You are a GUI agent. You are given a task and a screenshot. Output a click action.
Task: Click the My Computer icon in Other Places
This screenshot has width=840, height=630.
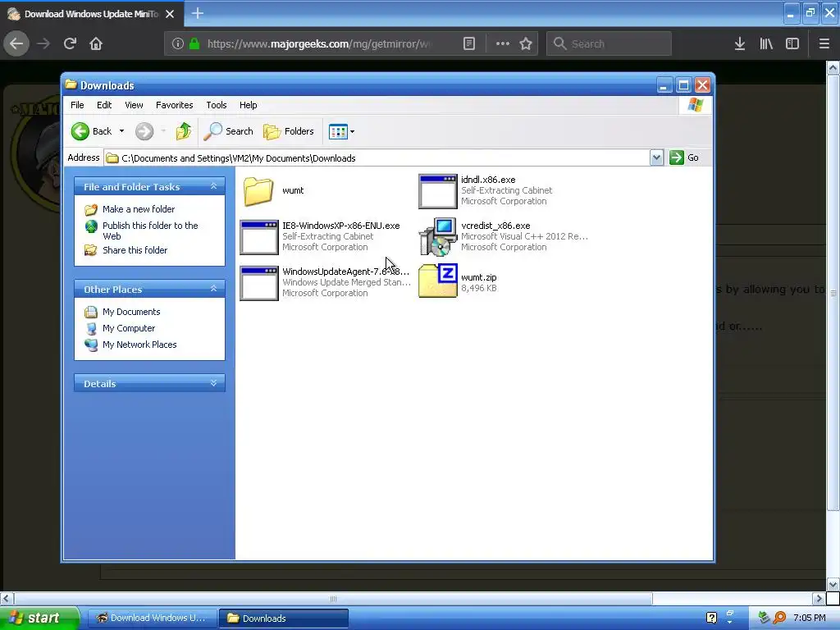91,328
